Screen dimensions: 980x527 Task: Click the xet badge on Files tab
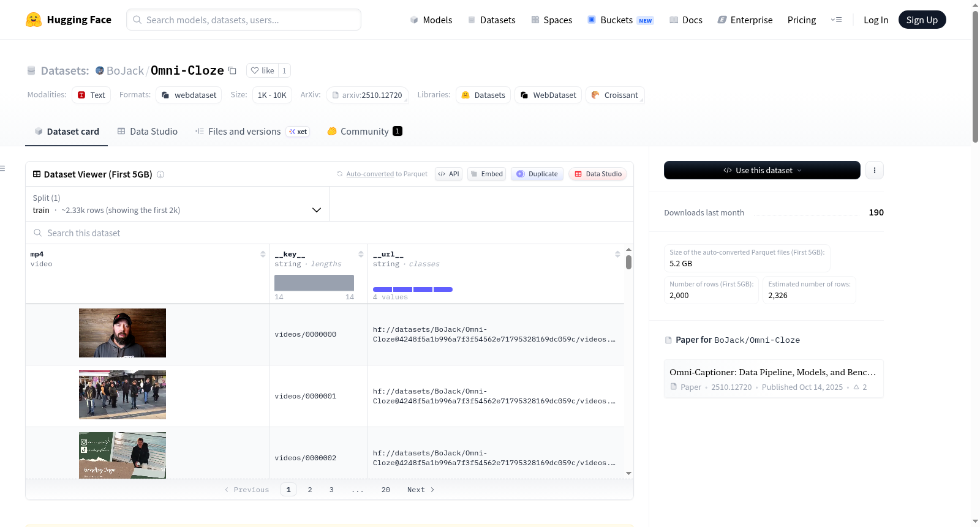(298, 132)
